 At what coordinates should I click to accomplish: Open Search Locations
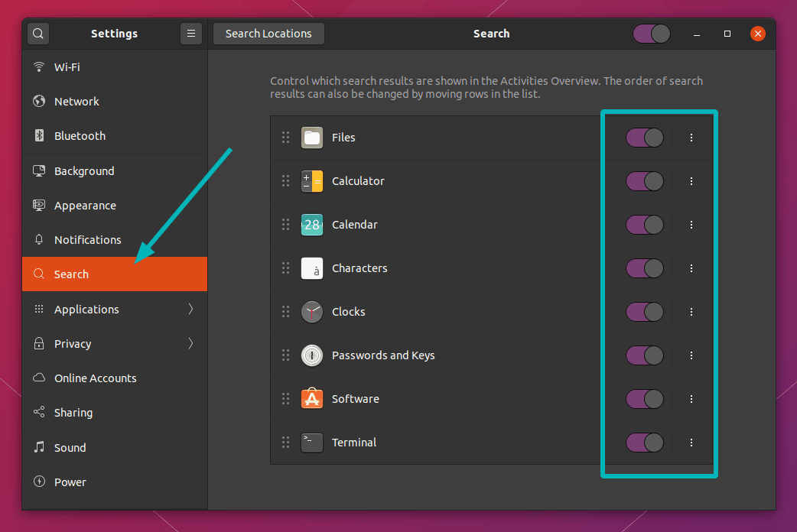pyautogui.click(x=268, y=34)
